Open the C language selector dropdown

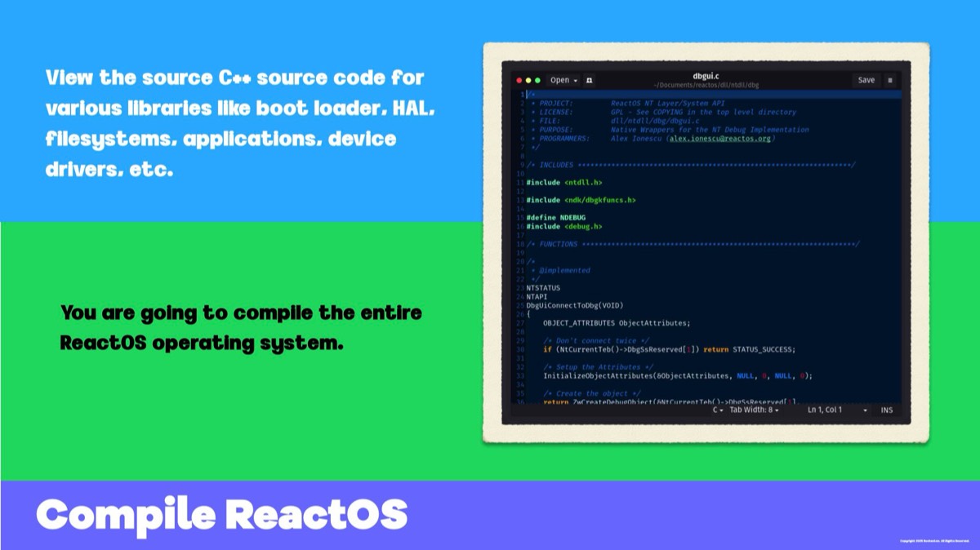[718, 410]
